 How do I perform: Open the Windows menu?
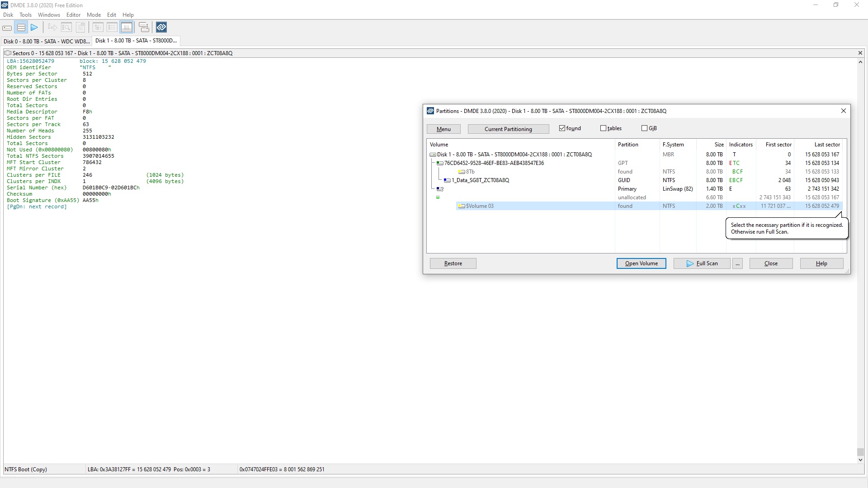[49, 14]
